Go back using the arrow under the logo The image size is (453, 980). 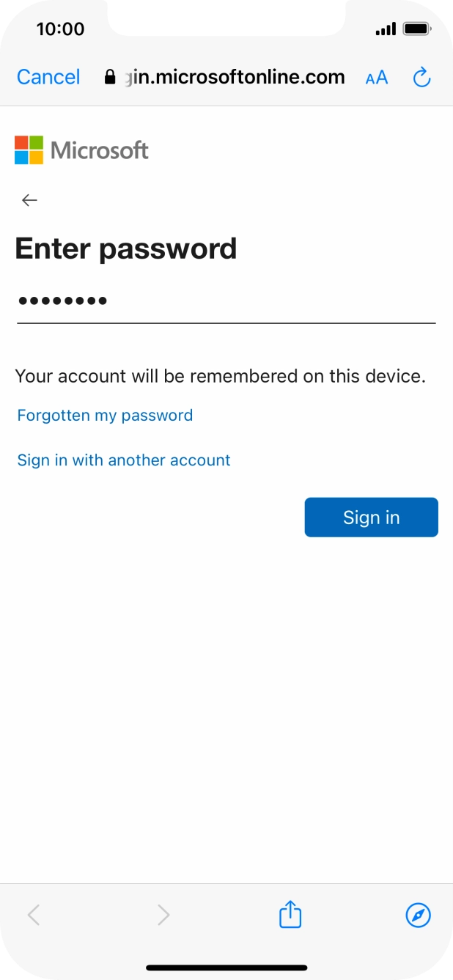pos(29,200)
